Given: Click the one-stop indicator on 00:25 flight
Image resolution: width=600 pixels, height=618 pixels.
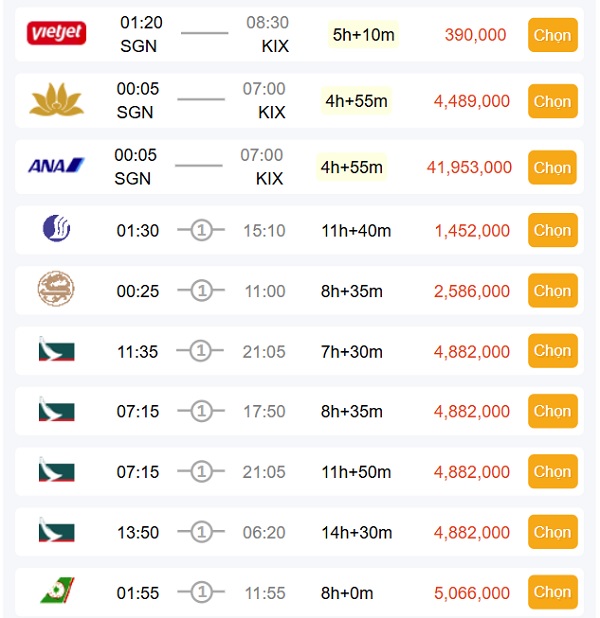Looking at the screenshot, I should click(x=201, y=291).
